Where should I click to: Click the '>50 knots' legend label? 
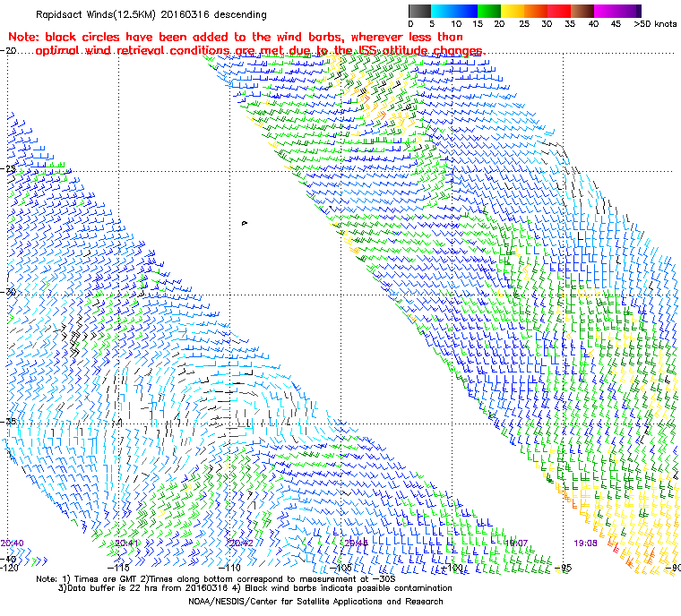pos(655,24)
